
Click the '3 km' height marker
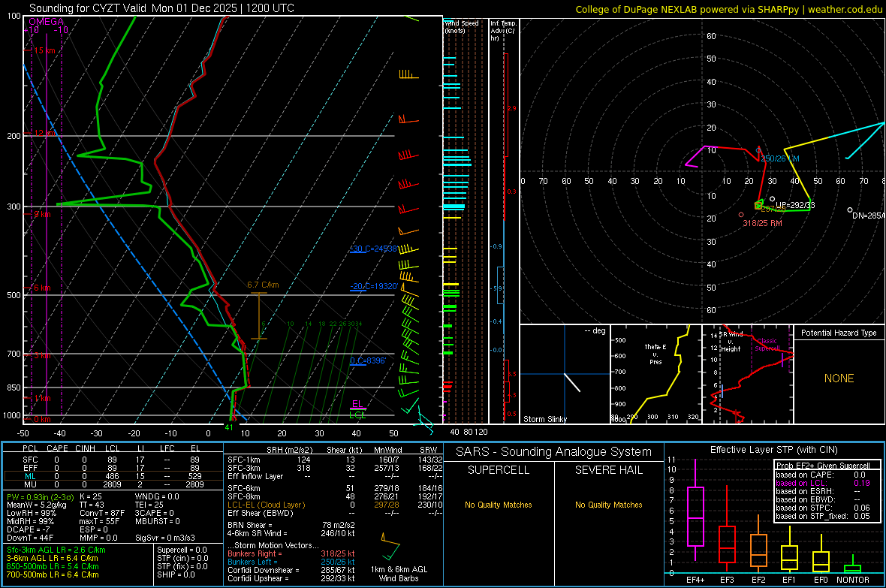click(x=42, y=356)
